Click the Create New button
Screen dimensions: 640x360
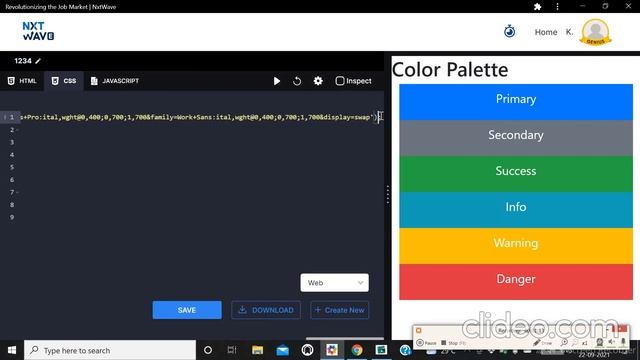[x=340, y=310]
